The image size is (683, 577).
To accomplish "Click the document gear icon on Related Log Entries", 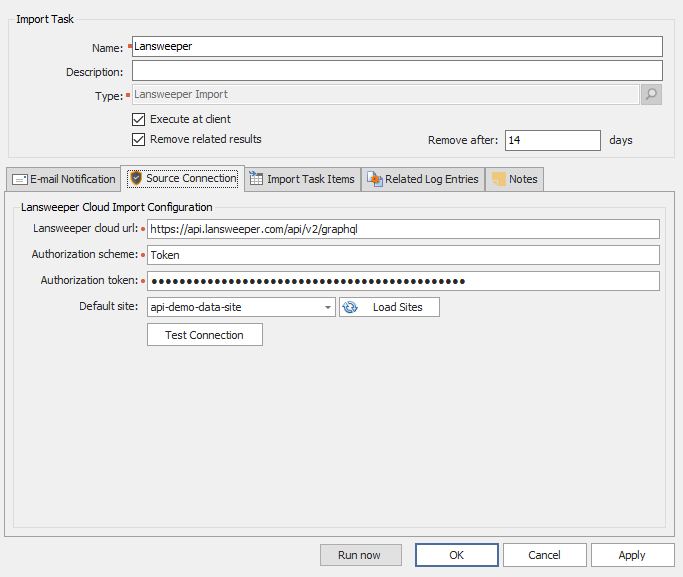I will [375, 179].
